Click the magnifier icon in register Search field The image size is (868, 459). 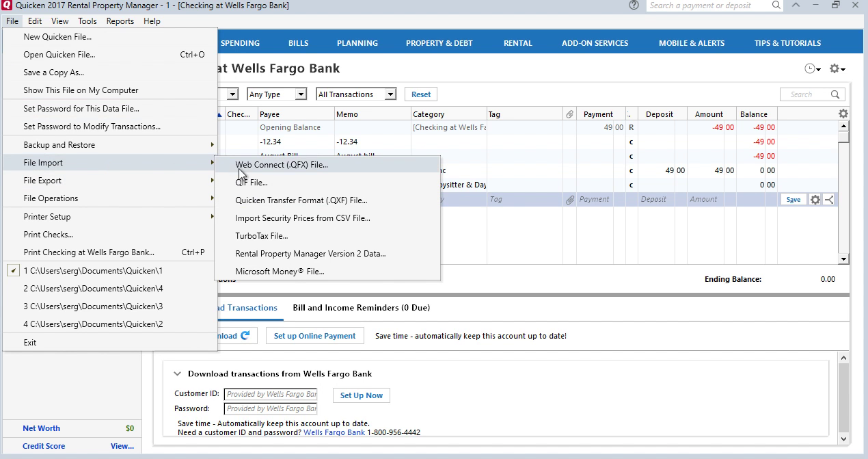(x=835, y=94)
